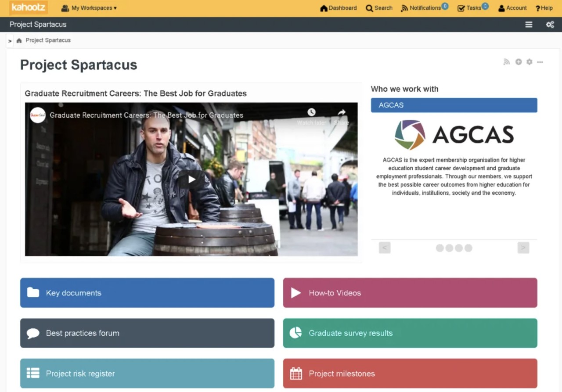Open the Search icon in top navigation
Image resolution: width=562 pixels, height=392 pixels.
tap(378, 8)
